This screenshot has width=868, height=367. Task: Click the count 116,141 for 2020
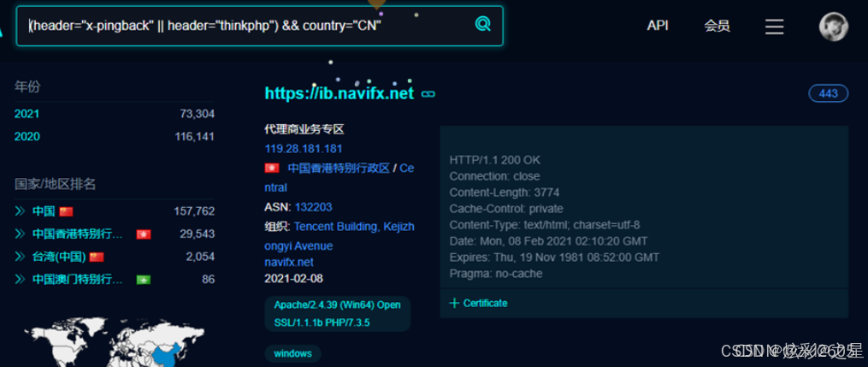coord(194,137)
